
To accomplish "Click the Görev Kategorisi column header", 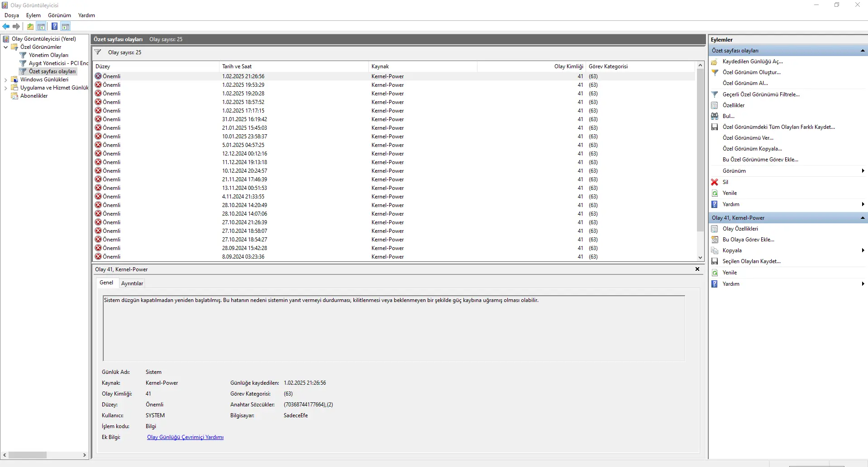I will pos(640,66).
